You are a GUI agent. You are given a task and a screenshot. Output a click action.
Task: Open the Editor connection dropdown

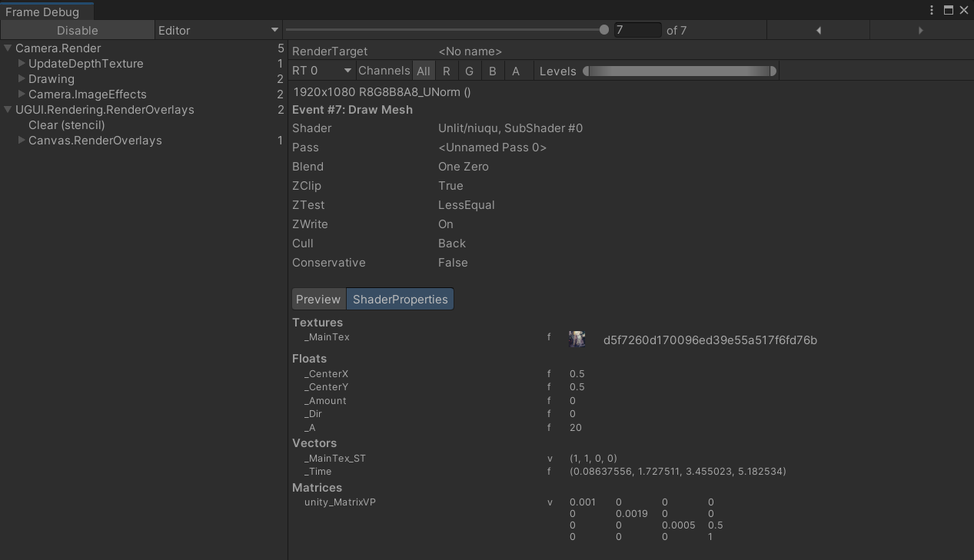pyautogui.click(x=218, y=31)
